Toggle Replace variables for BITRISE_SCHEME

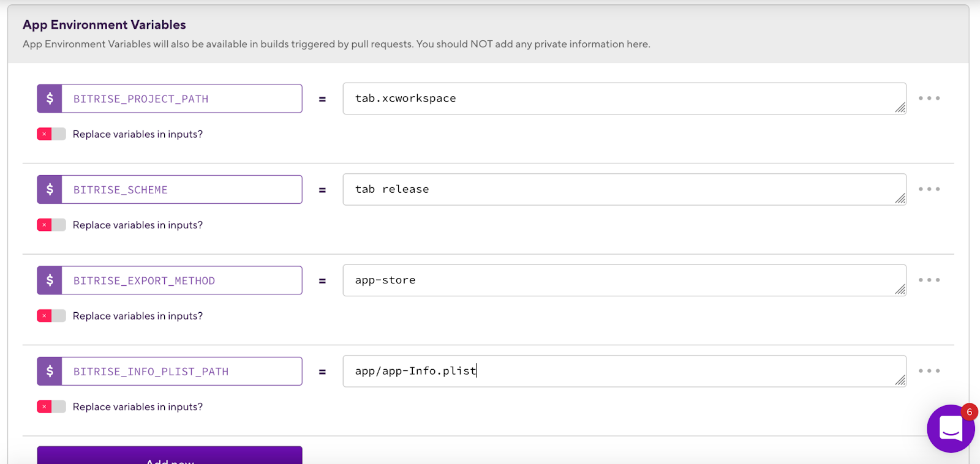pos(51,225)
